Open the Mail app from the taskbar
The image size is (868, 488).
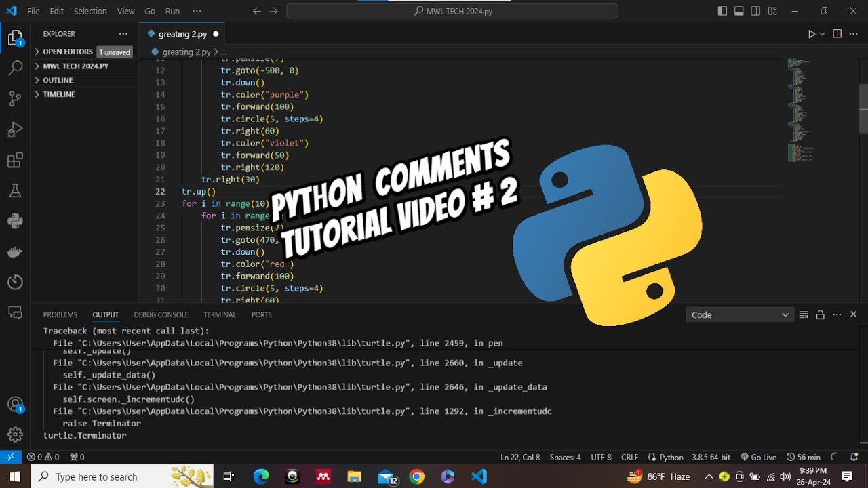(x=387, y=476)
